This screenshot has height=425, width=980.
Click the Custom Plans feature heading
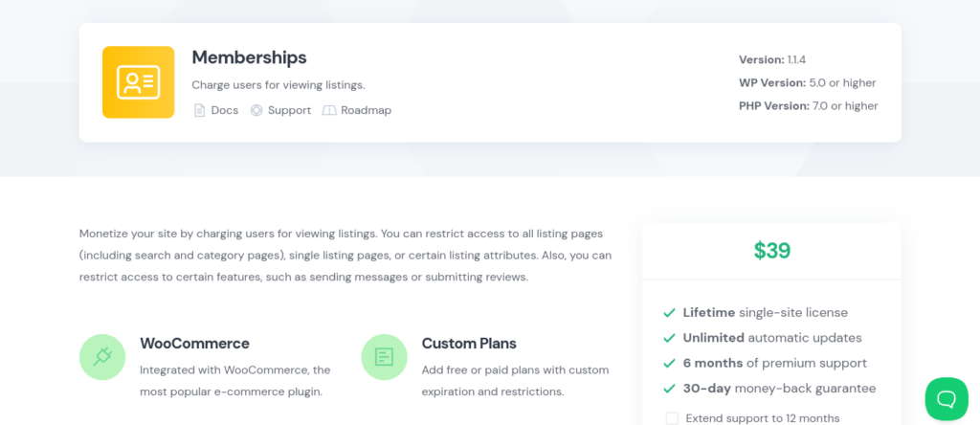pyautogui.click(x=469, y=343)
